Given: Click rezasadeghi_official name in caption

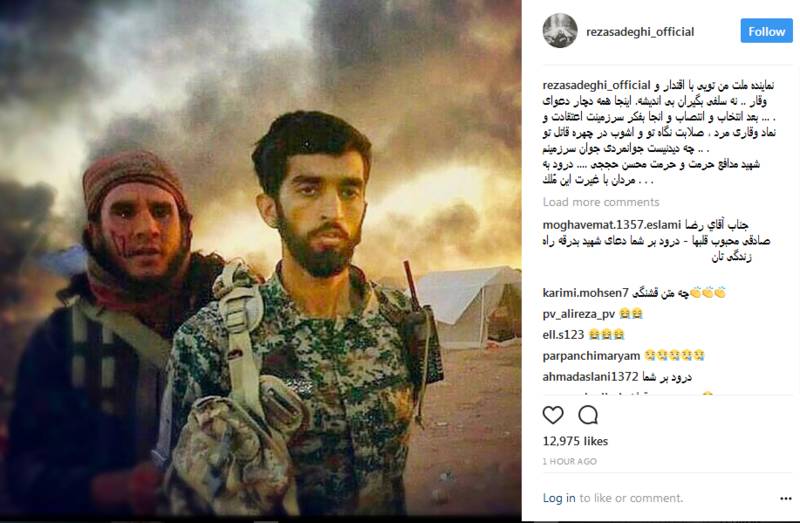Looking at the screenshot, I should (596, 85).
